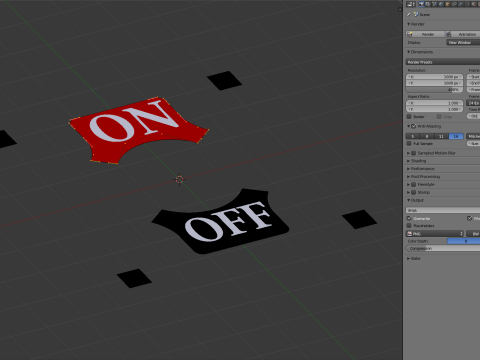Viewport: 480px width, 360px height.
Task: Toggle the Border checkbox
Action: pos(409,116)
